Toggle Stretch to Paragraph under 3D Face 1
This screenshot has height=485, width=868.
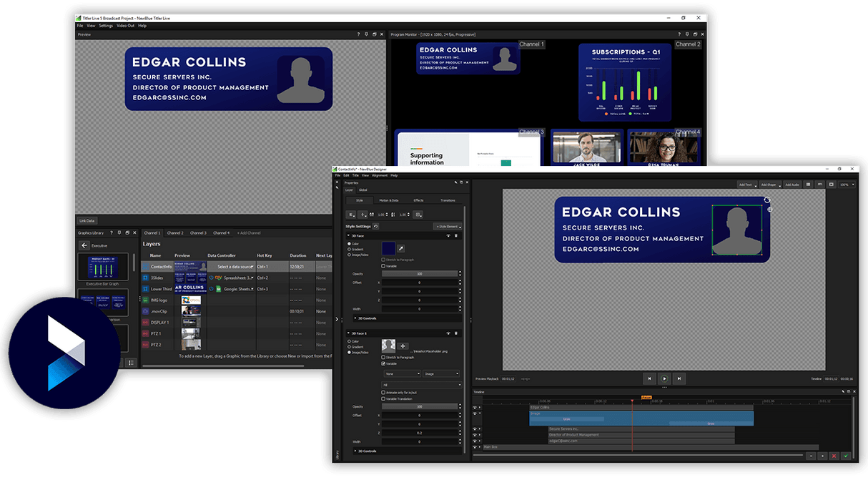(383, 357)
